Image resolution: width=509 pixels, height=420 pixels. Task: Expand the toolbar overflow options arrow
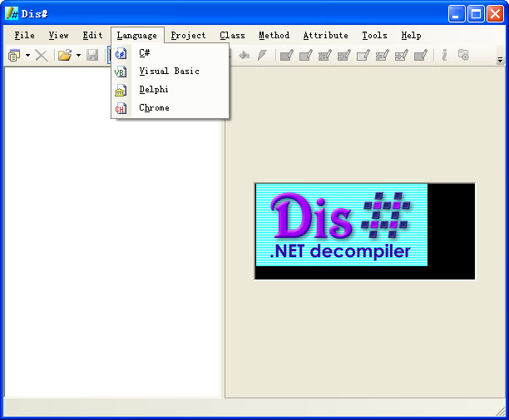(500, 60)
